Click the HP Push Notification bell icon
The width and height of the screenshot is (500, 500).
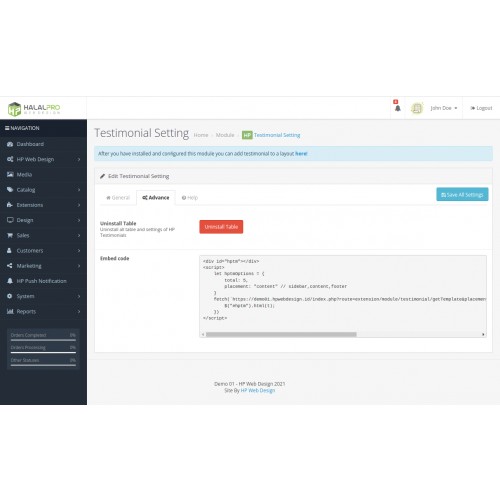(x=10, y=281)
